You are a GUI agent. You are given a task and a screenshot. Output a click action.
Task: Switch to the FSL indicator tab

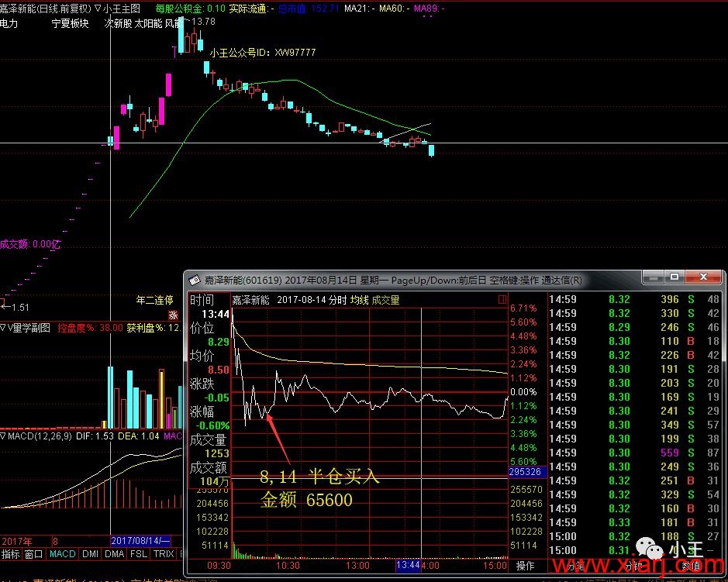point(138,554)
